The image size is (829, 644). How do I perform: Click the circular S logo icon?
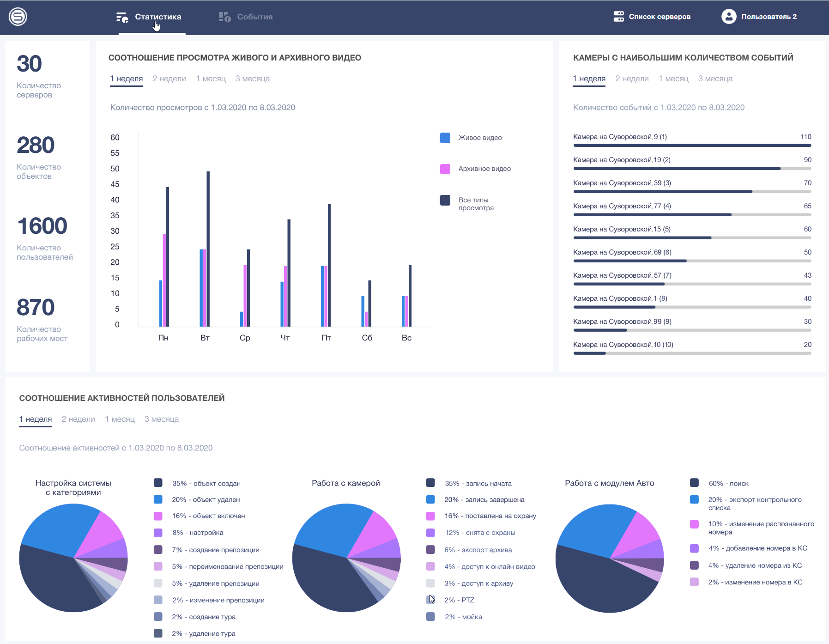coord(18,17)
